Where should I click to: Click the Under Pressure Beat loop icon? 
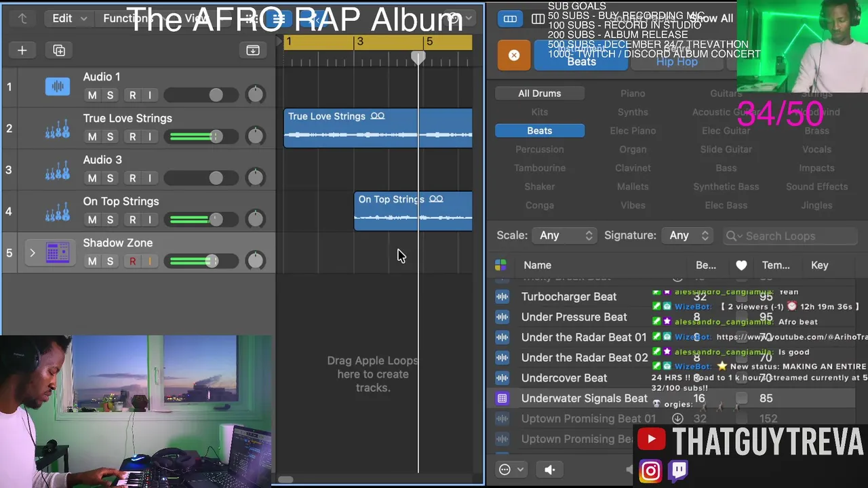502,317
